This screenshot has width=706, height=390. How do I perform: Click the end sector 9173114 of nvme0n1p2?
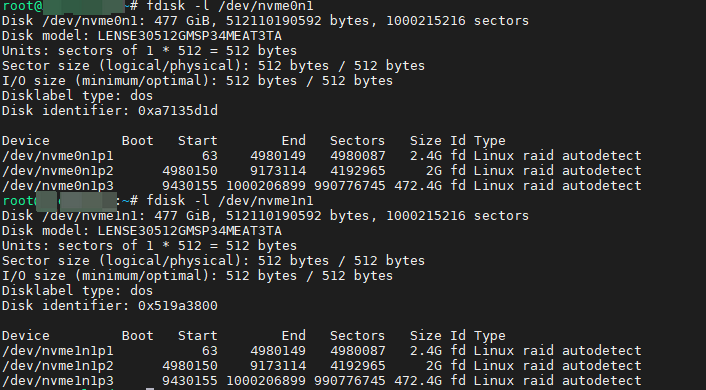point(278,171)
